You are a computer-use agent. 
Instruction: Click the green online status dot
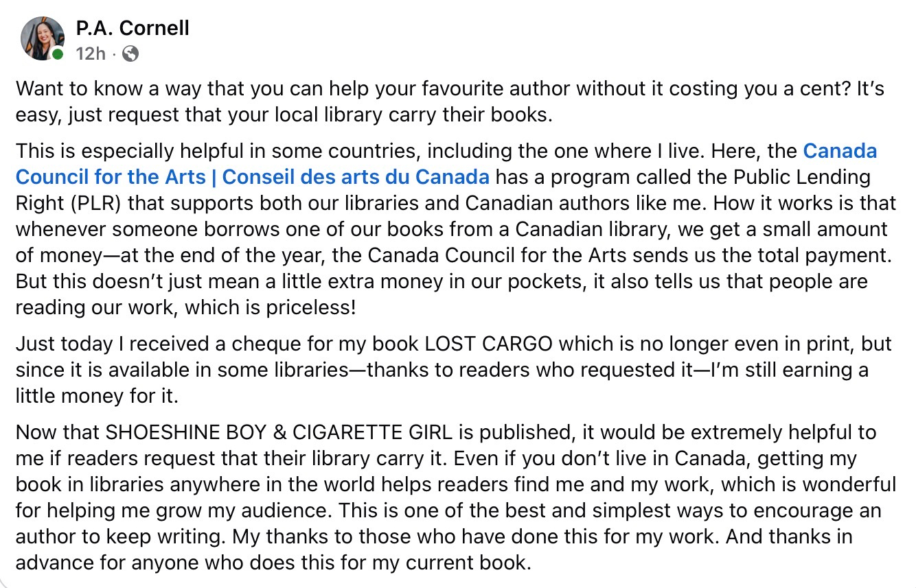click(58, 54)
